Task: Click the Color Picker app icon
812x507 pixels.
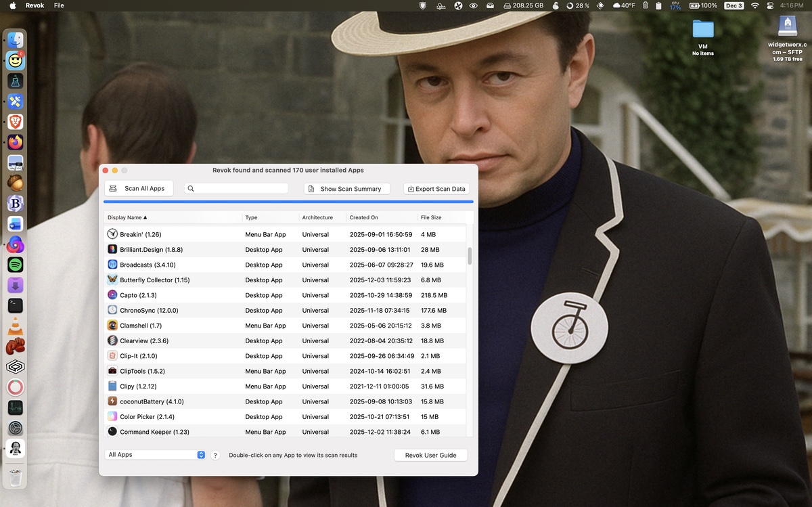Action: (x=112, y=416)
